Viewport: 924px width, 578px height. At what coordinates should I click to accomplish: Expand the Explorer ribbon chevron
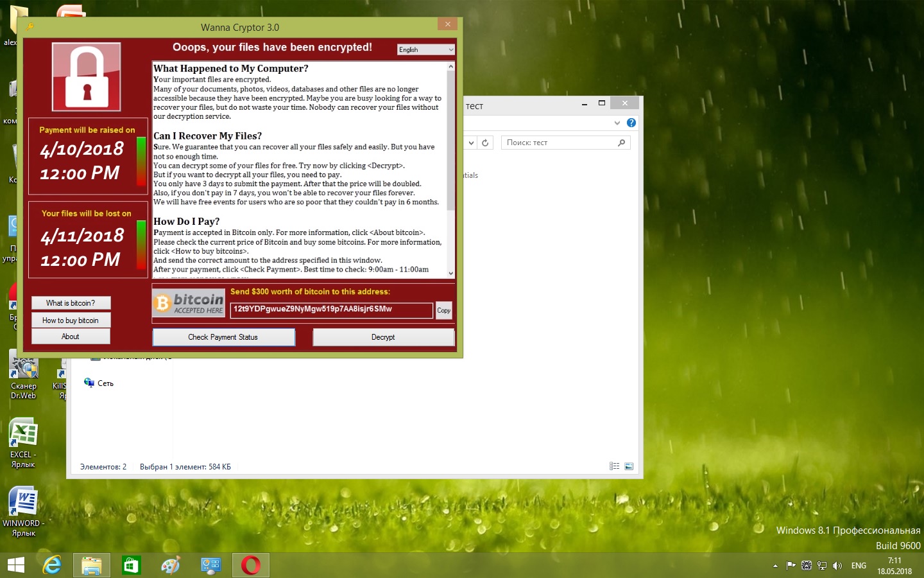coord(617,123)
